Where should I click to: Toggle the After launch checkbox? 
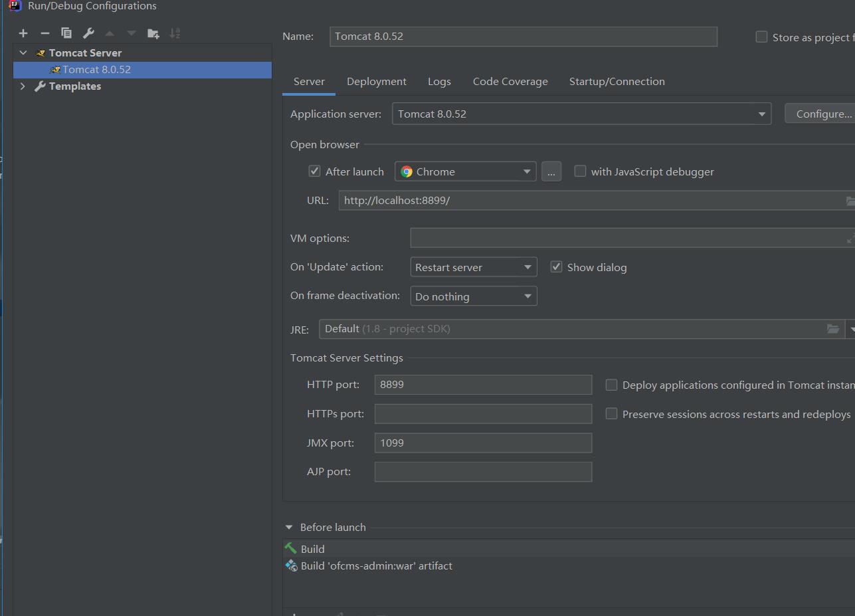[x=315, y=171]
